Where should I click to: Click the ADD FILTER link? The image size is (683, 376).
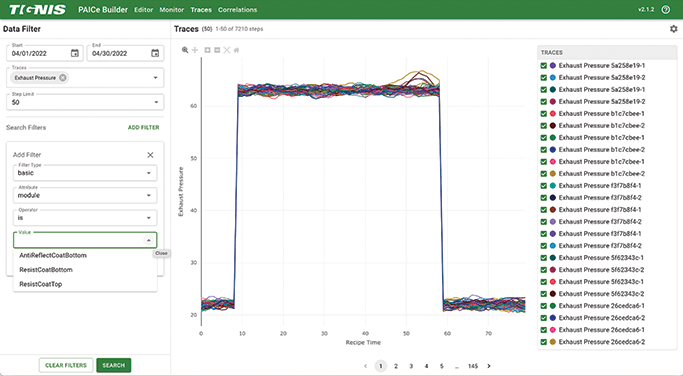pos(143,128)
